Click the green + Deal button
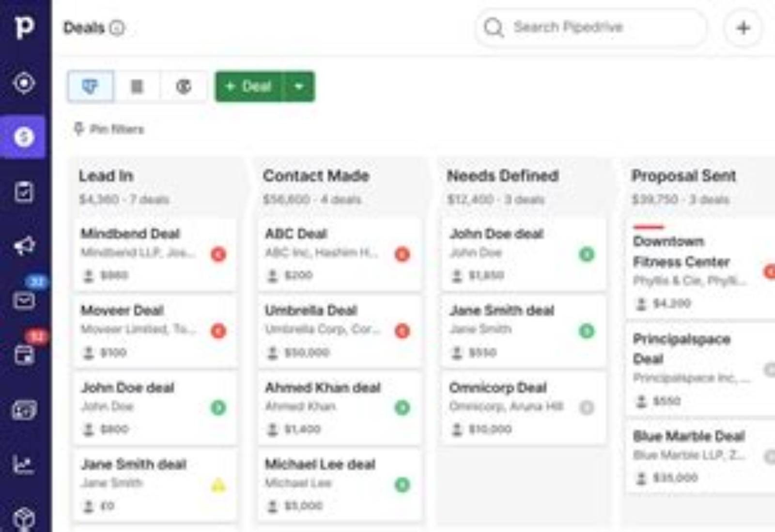The image size is (775, 532). pos(248,87)
